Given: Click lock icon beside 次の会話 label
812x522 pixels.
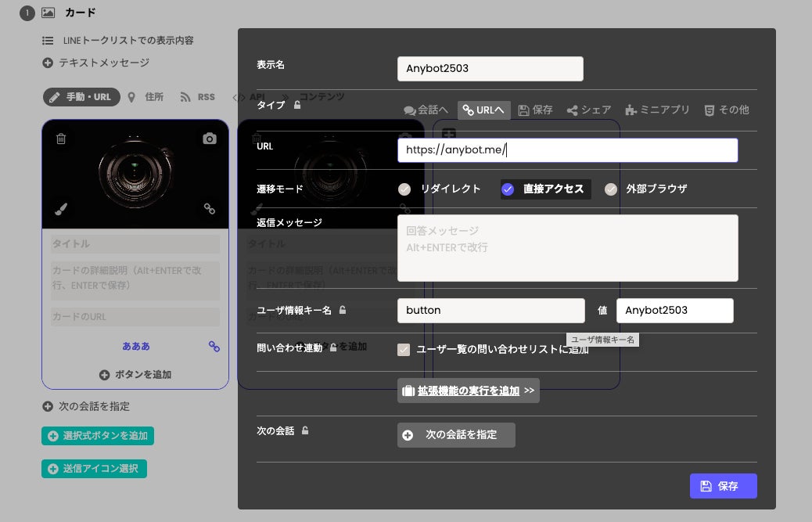Looking at the screenshot, I should [305, 430].
